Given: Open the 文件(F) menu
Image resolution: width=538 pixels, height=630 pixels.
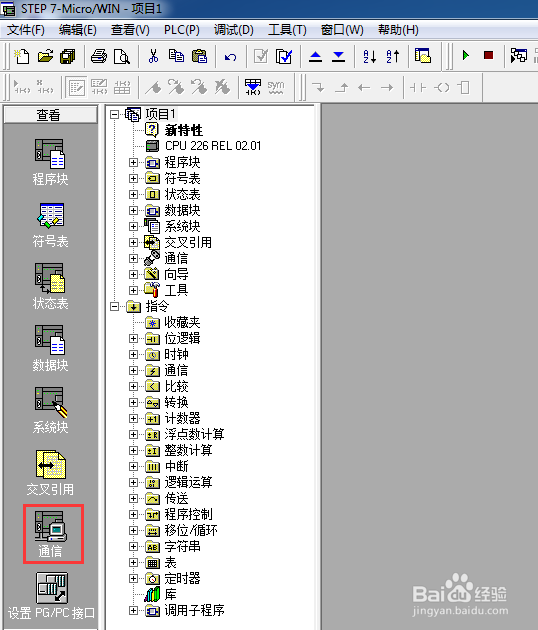Looking at the screenshot, I should (x=26, y=30).
